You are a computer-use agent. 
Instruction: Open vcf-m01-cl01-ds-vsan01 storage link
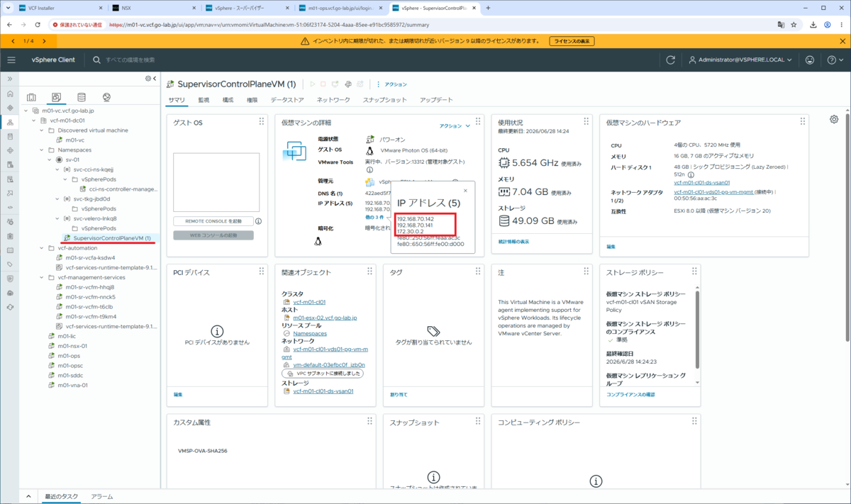[323, 391]
